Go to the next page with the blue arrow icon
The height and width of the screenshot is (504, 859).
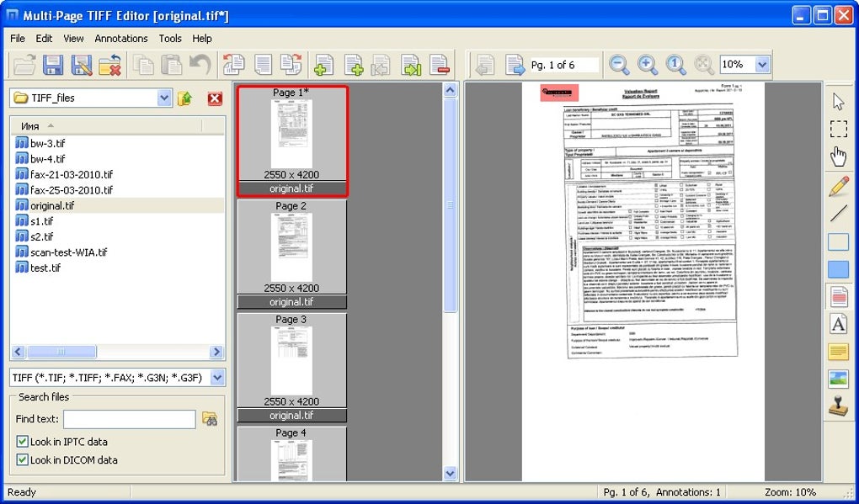coord(515,65)
